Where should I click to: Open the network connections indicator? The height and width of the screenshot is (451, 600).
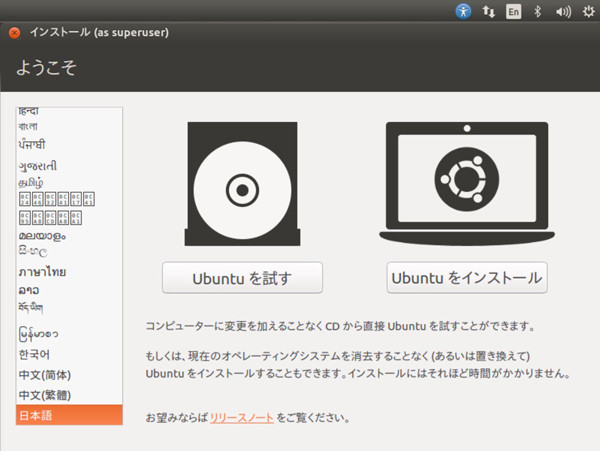[488, 12]
